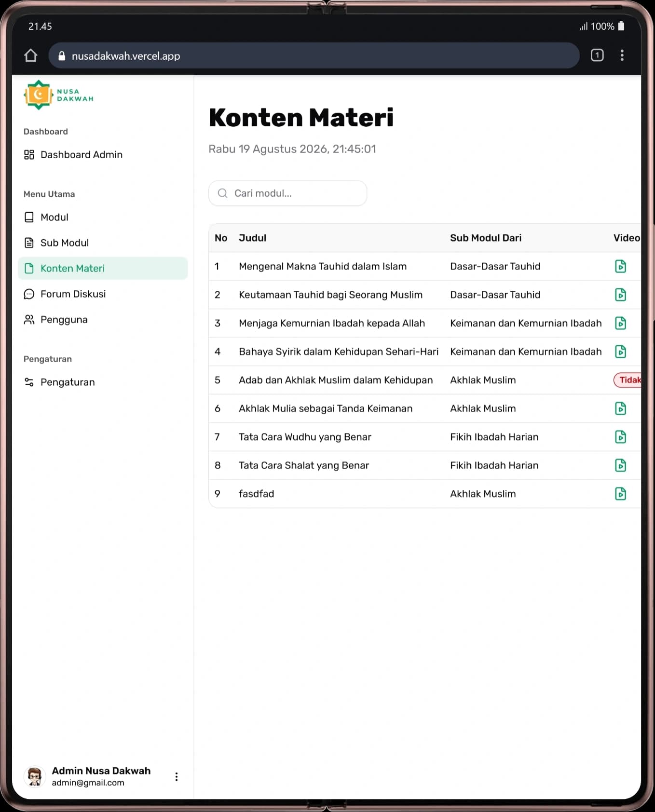Screen dimensions: 655x812
Task: Focus the Cari modul search field
Action: coord(288,193)
